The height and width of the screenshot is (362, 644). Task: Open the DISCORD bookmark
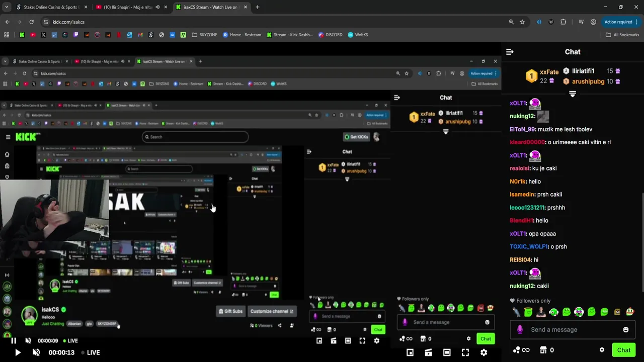coord(330,35)
